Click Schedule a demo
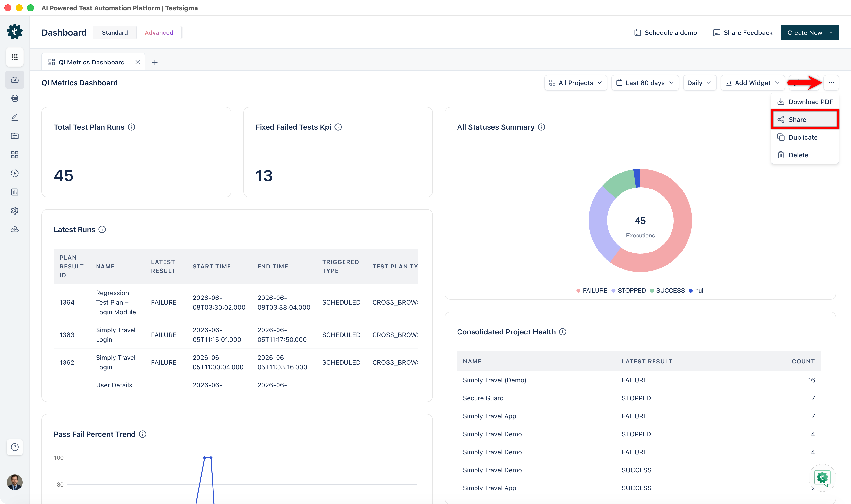The image size is (851, 504). click(x=666, y=32)
